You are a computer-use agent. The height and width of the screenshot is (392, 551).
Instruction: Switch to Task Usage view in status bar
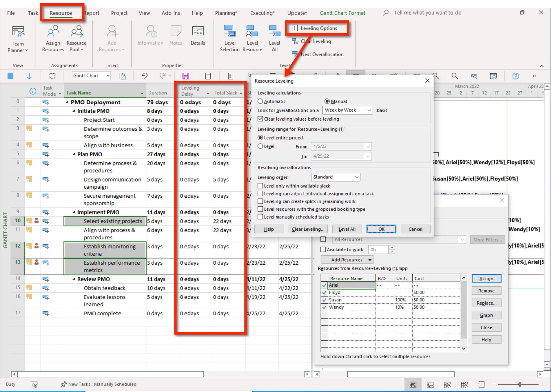click(430, 384)
